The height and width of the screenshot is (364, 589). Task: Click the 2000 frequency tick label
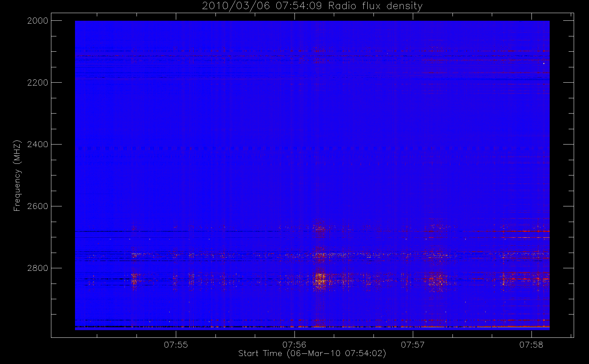click(38, 21)
